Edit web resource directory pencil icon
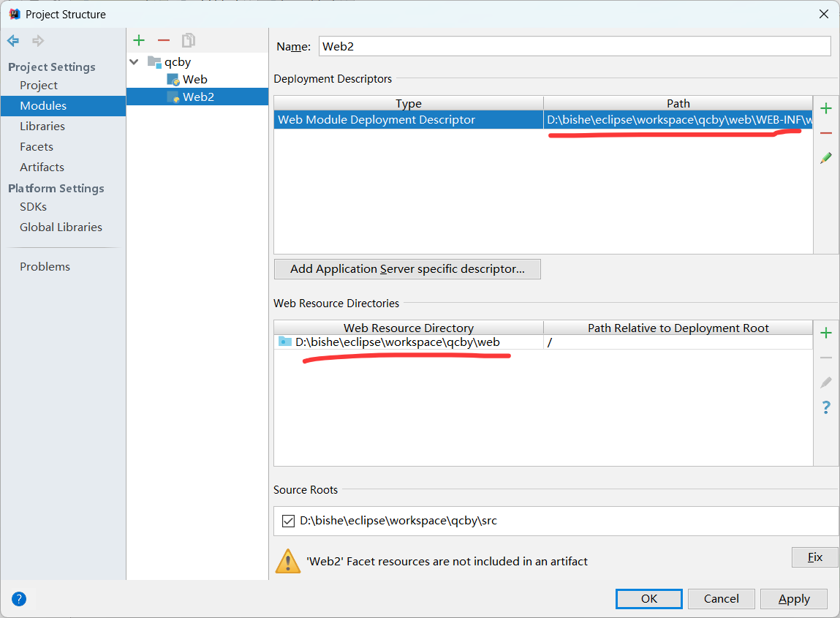This screenshot has width=840, height=618. coord(826,383)
